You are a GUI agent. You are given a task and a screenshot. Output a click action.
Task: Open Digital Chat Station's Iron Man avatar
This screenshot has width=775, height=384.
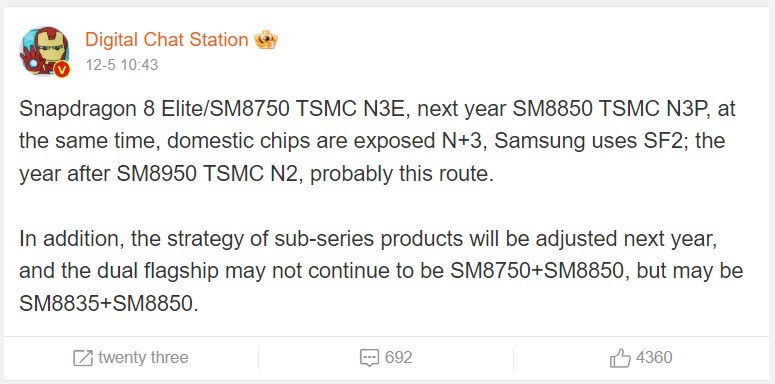(44, 51)
